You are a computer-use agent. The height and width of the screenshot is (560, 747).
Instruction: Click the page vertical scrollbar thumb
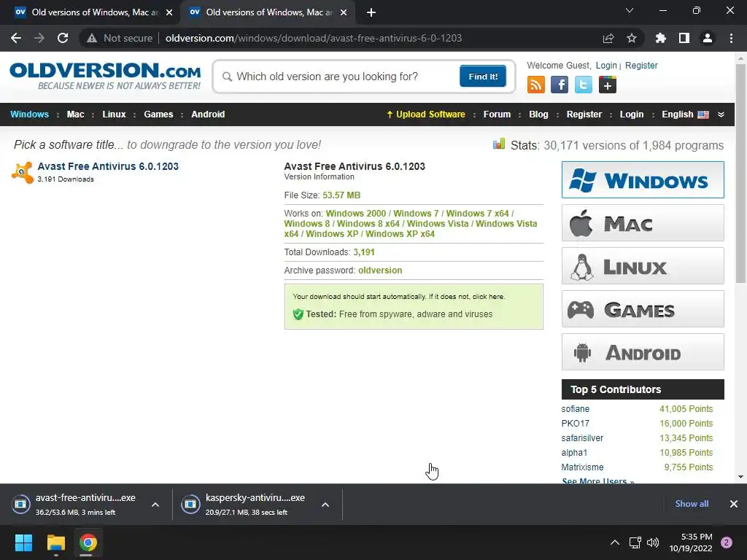pyautogui.click(x=740, y=174)
